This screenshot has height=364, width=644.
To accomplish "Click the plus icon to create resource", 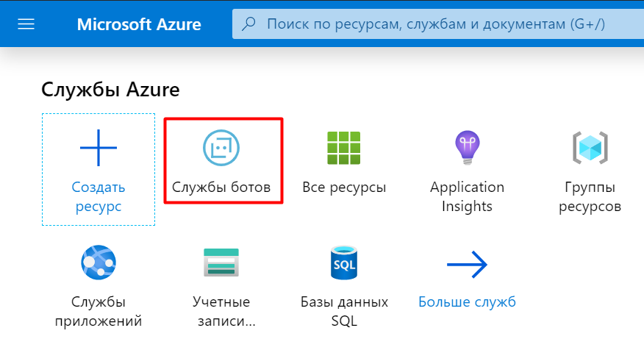I will (x=99, y=148).
